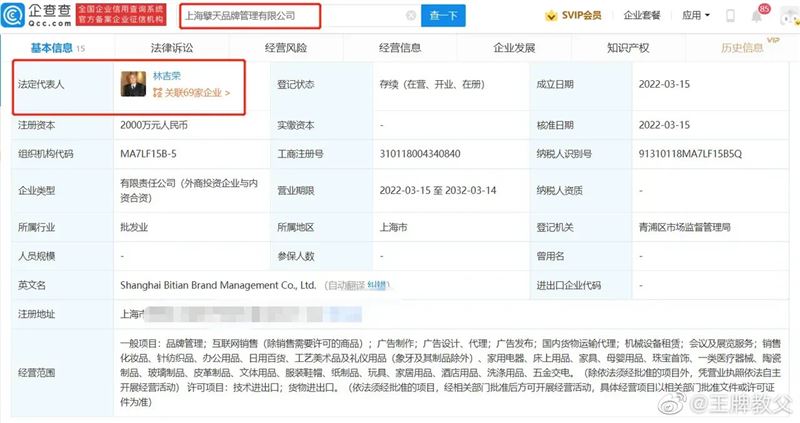Open the 关联69家企业 link
Viewport: 800px width, 423px height.
click(192, 93)
